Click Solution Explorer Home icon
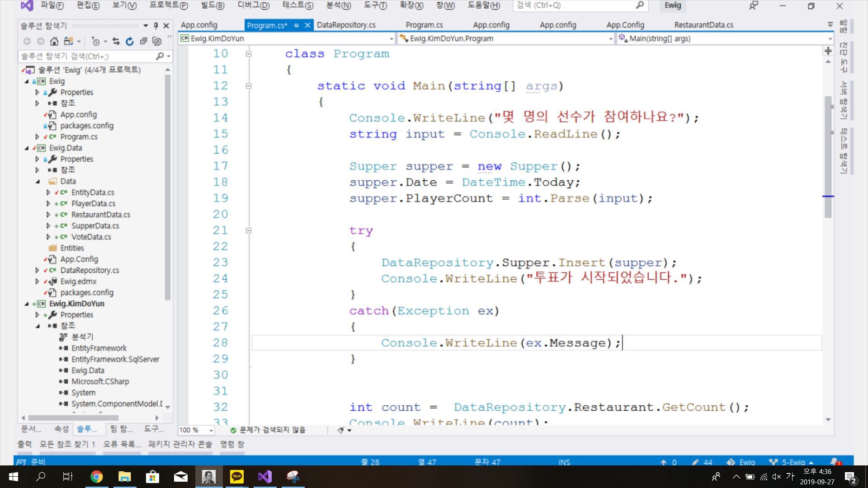868x488 pixels. (x=54, y=42)
